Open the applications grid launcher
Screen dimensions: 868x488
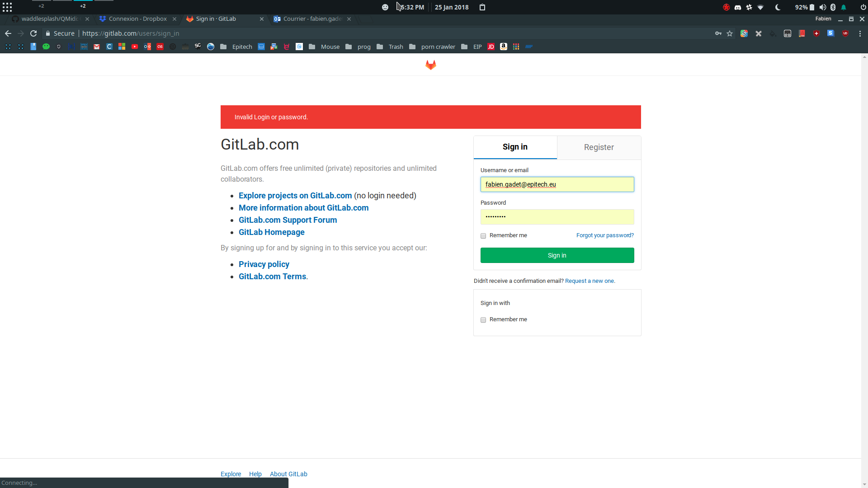7,7
